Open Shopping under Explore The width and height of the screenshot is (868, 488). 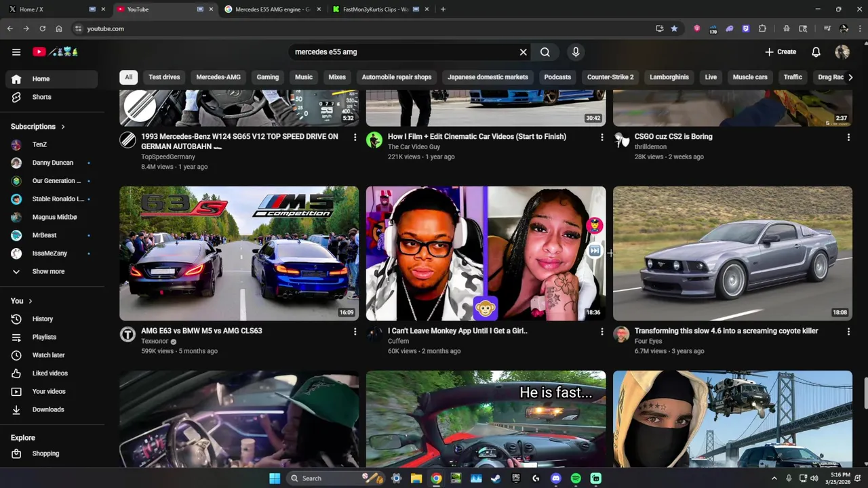pyautogui.click(x=52, y=453)
